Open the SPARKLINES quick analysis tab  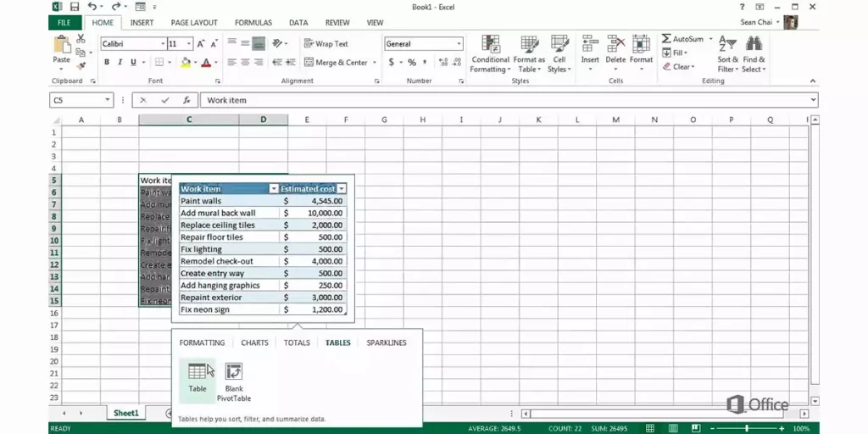click(x=387, y=342)
